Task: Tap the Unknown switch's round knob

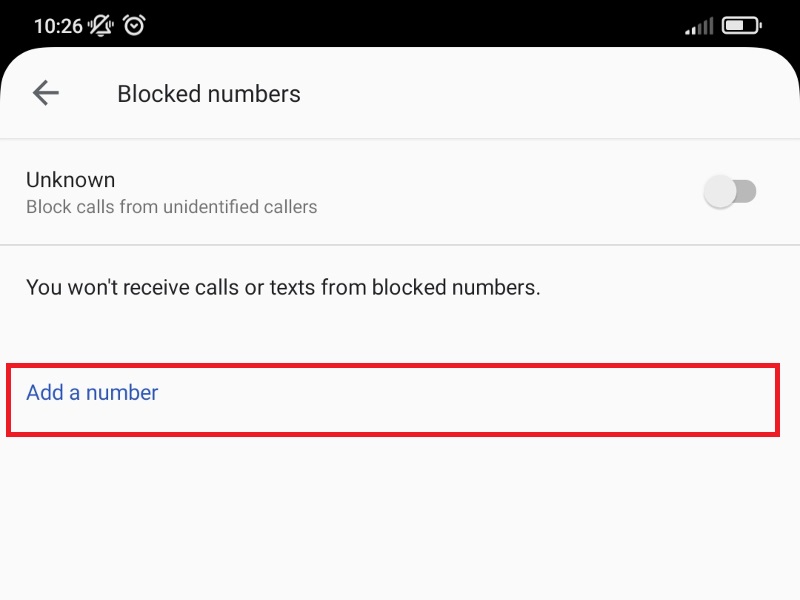Action: pyautogui.click(x=719, y=191)
